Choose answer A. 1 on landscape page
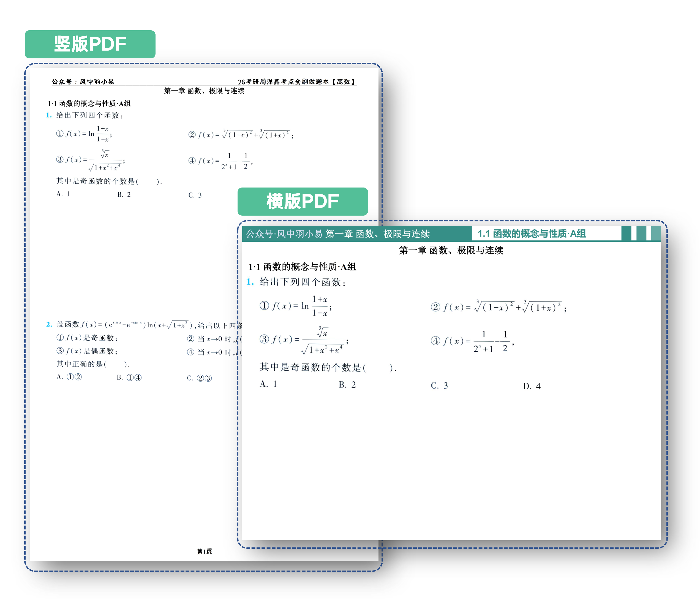The image size is (700, 600). 269,384
